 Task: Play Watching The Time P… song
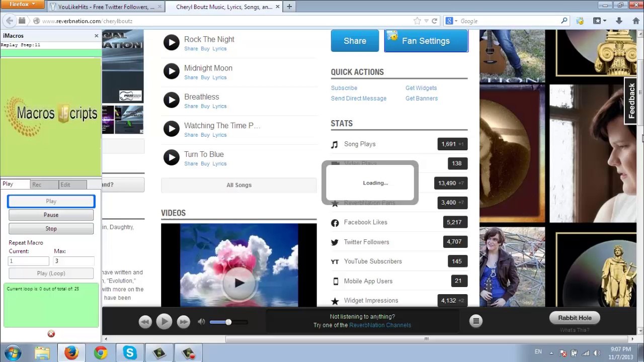pyautogui.click(x=171, y=129)
